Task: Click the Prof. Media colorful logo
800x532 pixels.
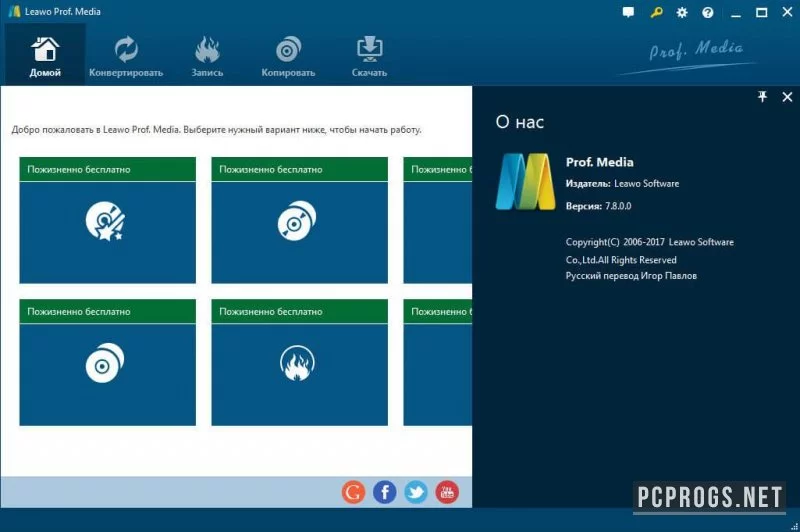Action: pyautogui.click(x=526, y=182)
